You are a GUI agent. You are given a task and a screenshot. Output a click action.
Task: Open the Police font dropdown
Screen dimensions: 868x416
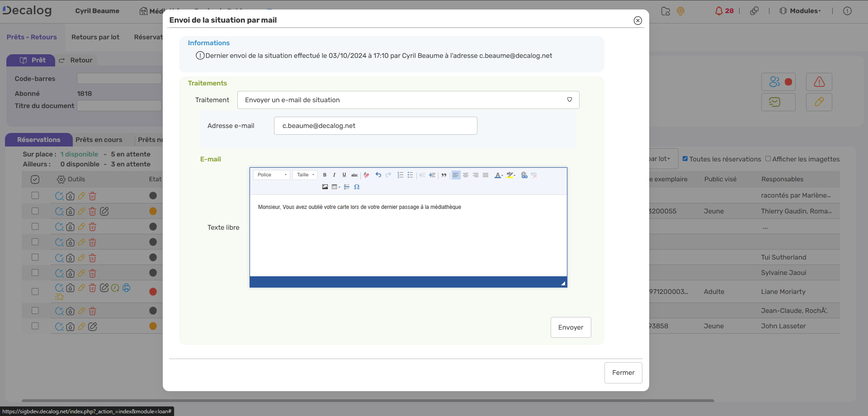click(x=272, y=175)
